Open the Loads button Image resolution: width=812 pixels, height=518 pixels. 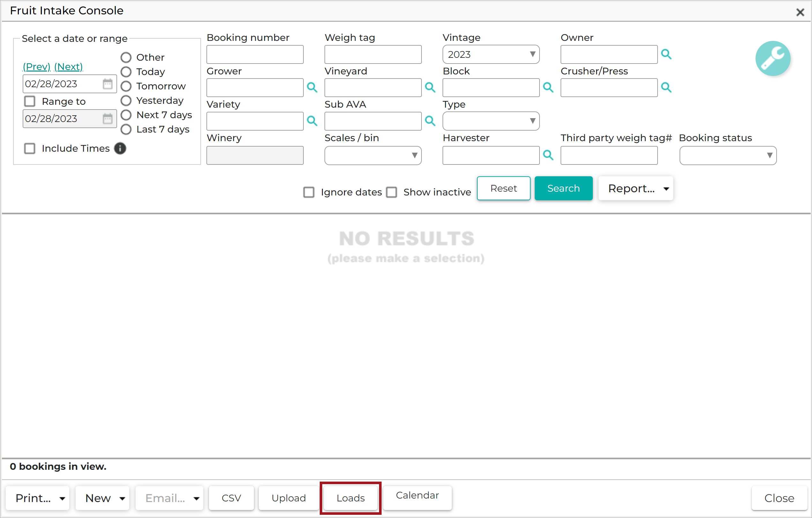(351, 498)
